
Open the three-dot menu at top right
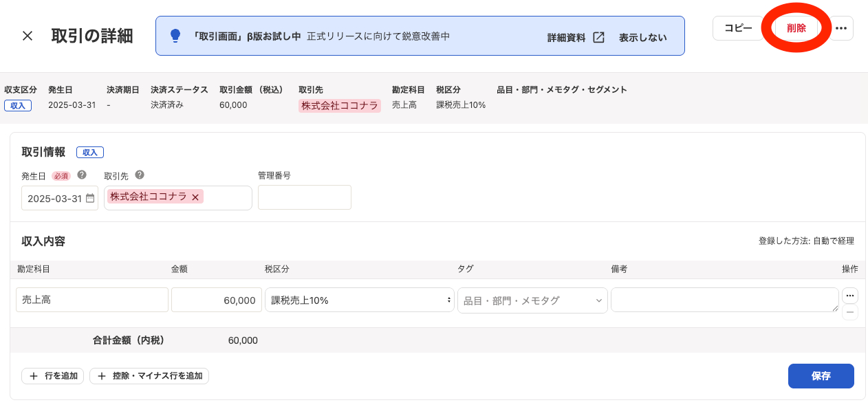(x=840, y=27)
